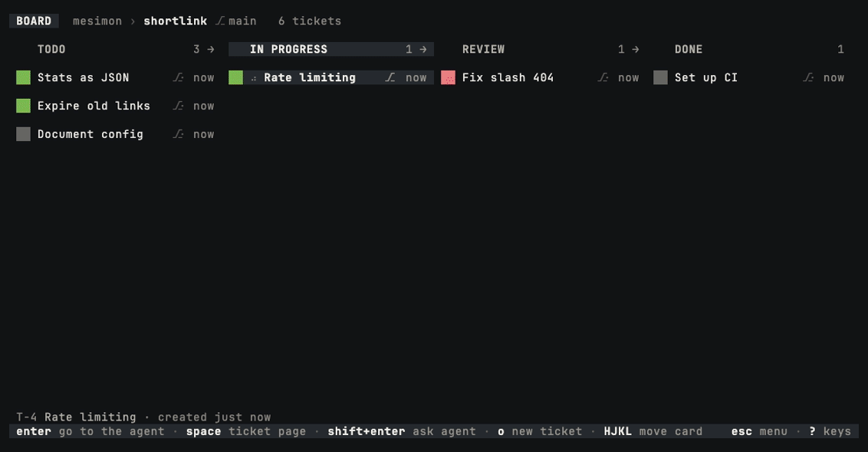
Task: Select the REVIEW column header
Action: (483, 49)
